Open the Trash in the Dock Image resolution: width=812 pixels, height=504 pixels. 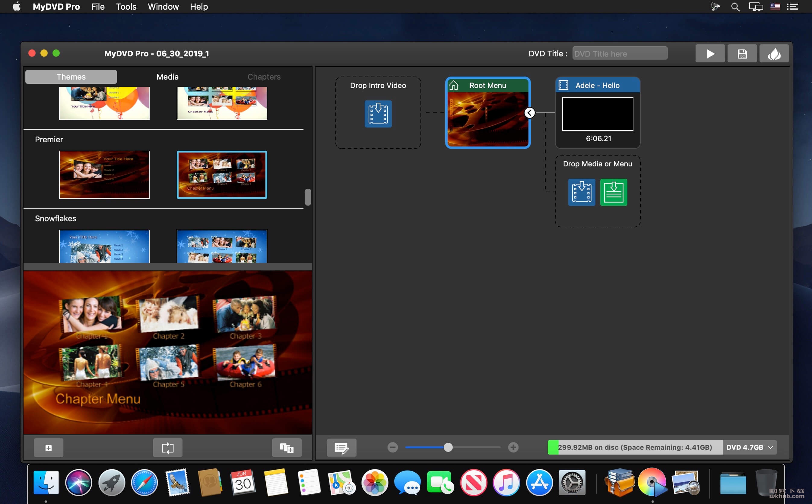(766, 482)
